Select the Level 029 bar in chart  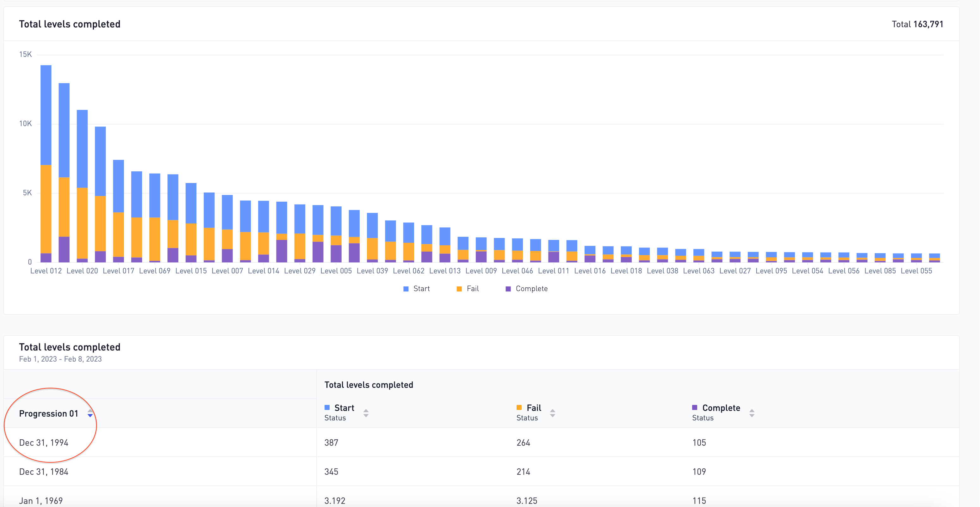tap(300, 233)
